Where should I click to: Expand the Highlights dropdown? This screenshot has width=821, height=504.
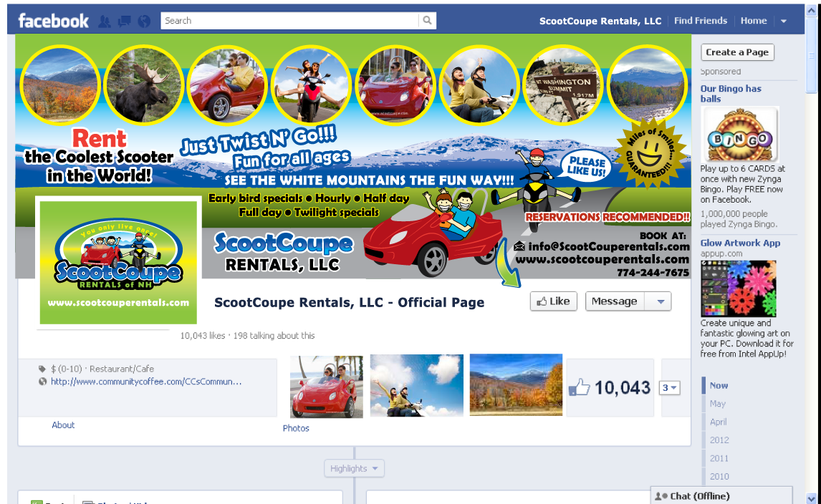[x=355, y=469]
